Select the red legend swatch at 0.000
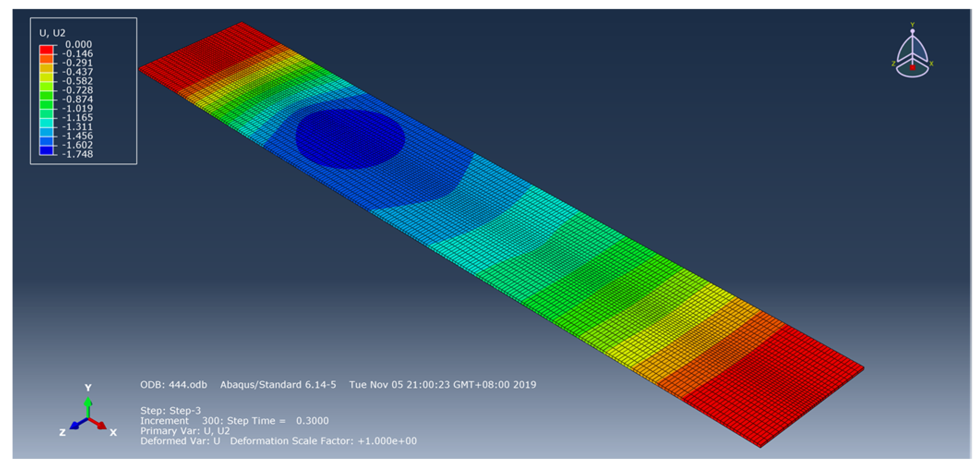 [46, 49]
